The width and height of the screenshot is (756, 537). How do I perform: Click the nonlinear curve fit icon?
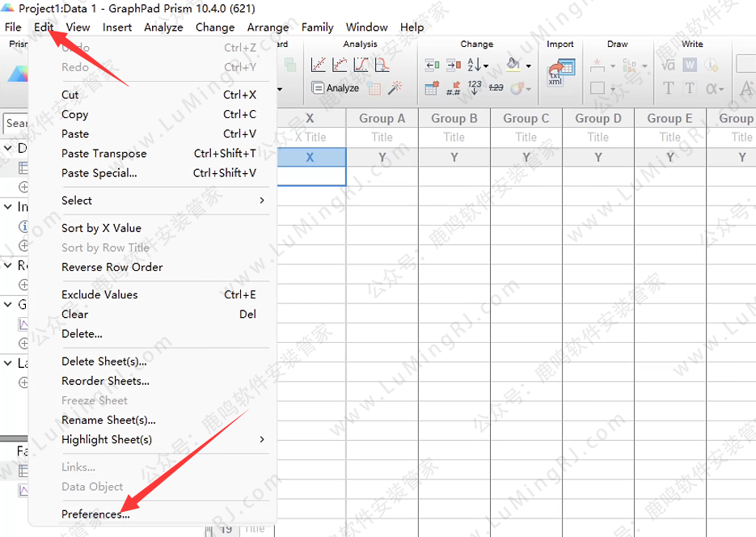click(x=340, y=64)
